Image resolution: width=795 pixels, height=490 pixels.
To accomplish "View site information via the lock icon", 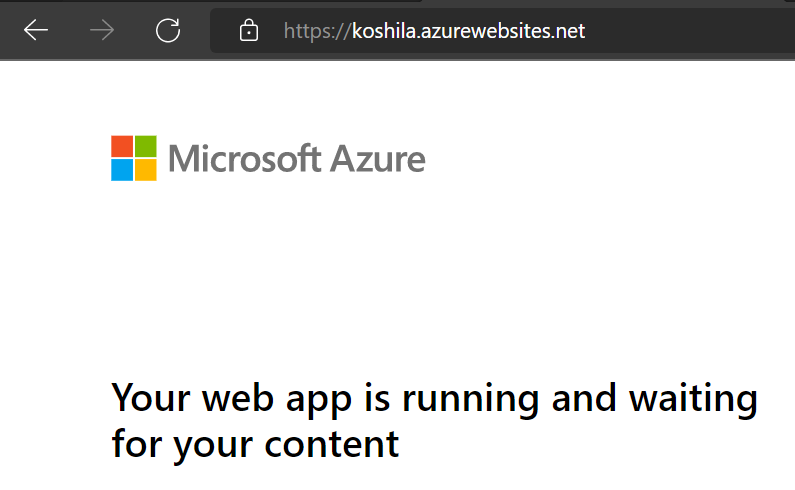I will click(x=248, y=30).
